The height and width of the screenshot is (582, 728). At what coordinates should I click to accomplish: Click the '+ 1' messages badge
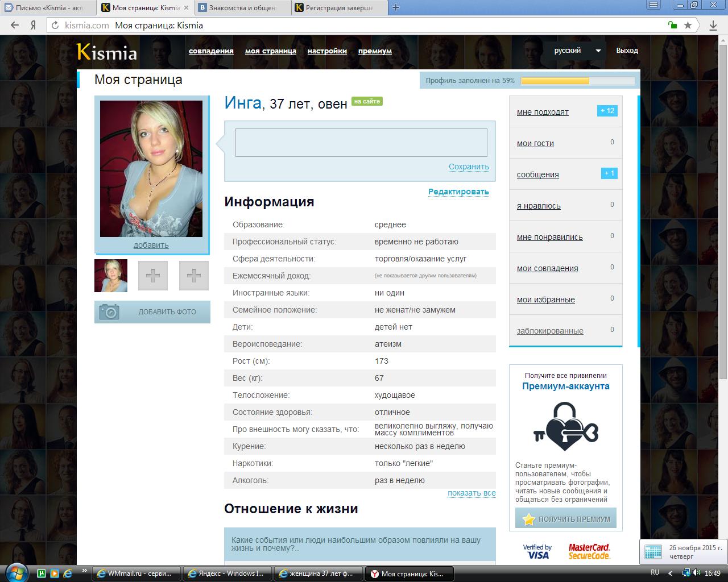coord(609,173)
